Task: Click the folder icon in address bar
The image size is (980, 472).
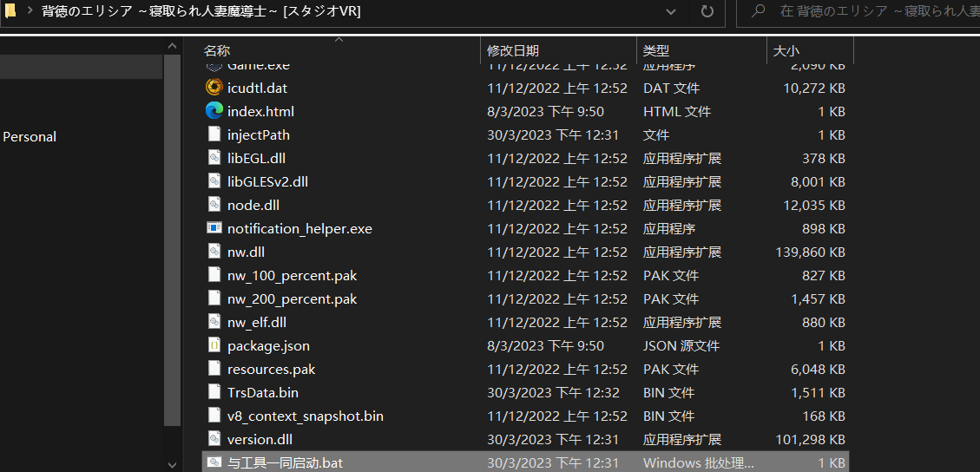Action: click(10, 11)
